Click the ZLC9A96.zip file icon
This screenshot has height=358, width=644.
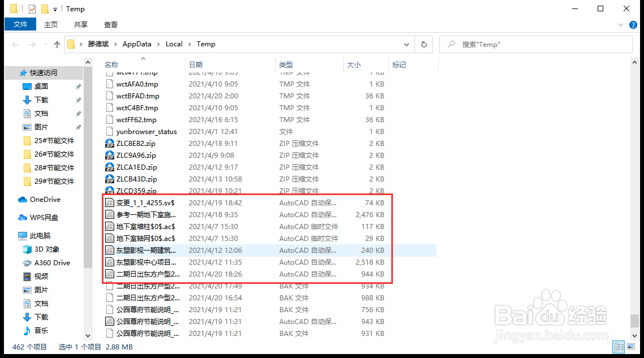(x=110, y=156)
